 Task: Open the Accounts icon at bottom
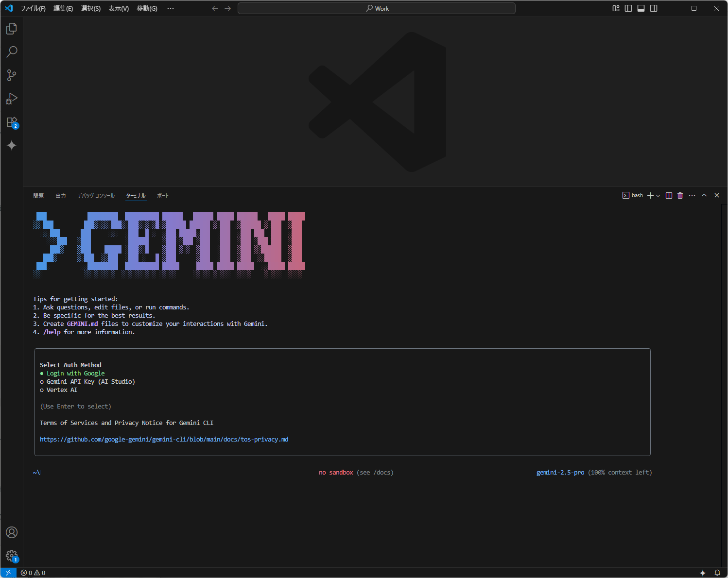click(11, 532)
